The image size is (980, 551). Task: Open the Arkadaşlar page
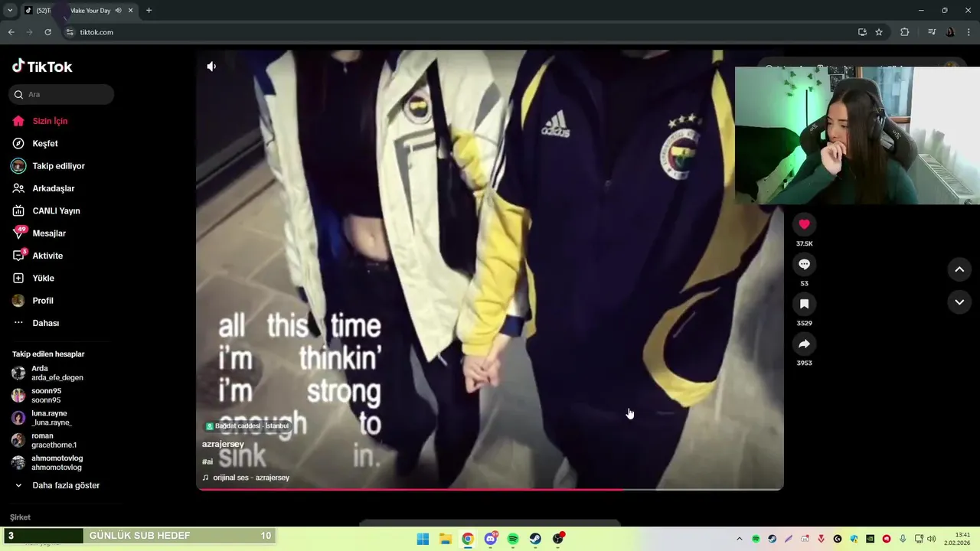coord(53,188)
